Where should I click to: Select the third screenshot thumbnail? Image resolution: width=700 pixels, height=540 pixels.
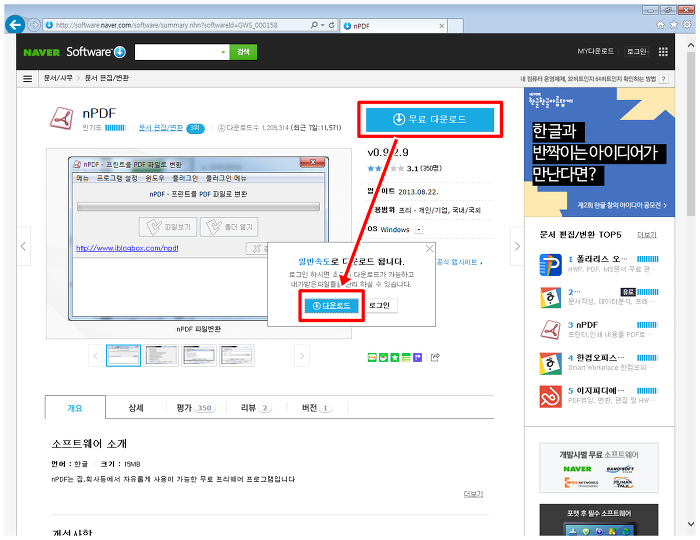199,356
